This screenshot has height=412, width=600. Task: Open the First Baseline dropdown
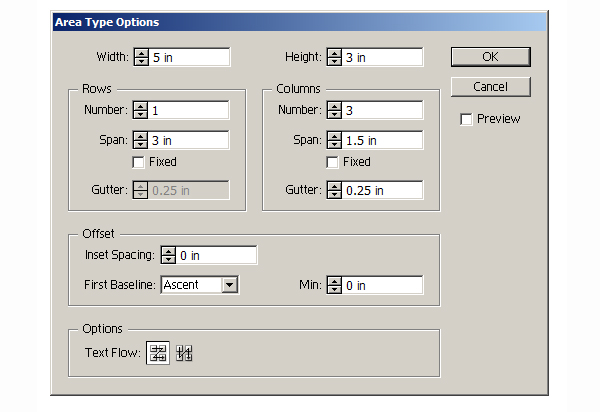point(229,285)
